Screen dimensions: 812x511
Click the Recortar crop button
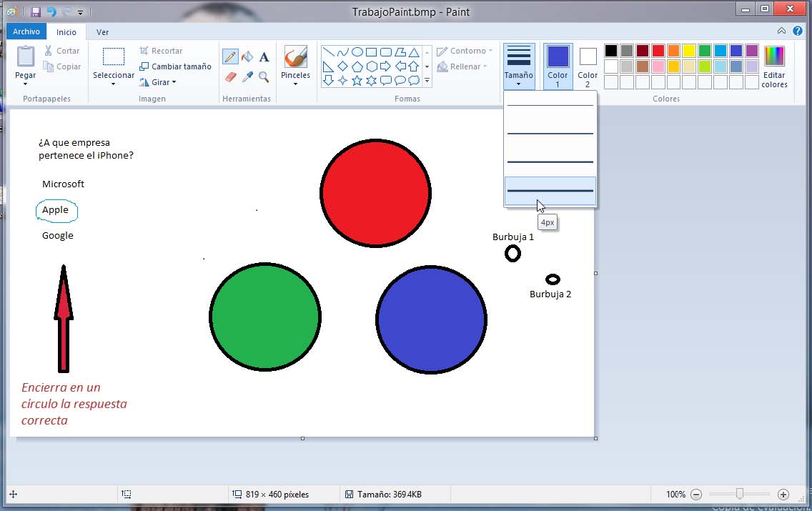click(x=161, y=51)
